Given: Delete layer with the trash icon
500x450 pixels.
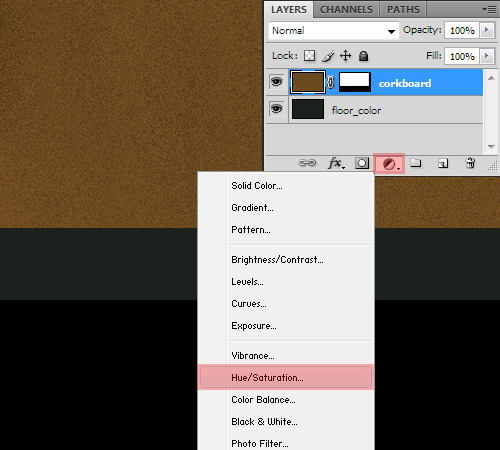Looking at the screenshot, I should (x=470, y=163).
